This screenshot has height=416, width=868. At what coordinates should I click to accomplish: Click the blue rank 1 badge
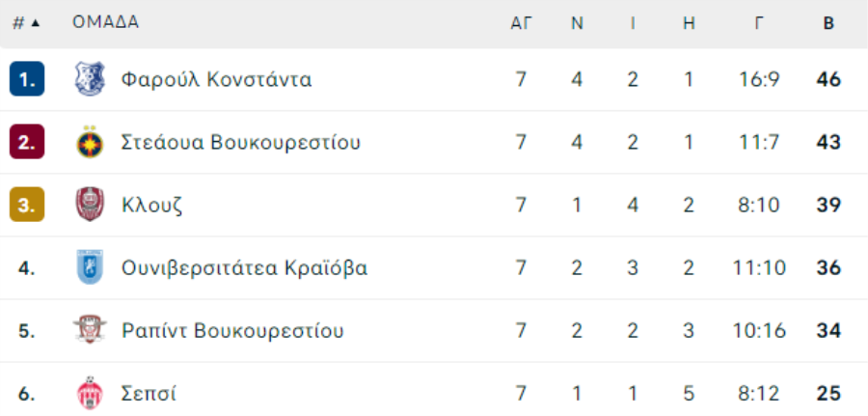[27, 79]
